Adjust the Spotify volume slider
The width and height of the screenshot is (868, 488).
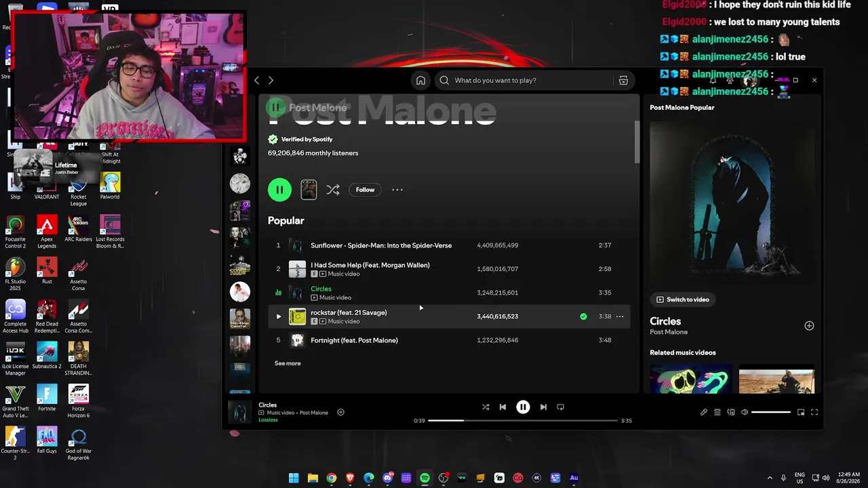pyautogui.click(x=771, y=412)
